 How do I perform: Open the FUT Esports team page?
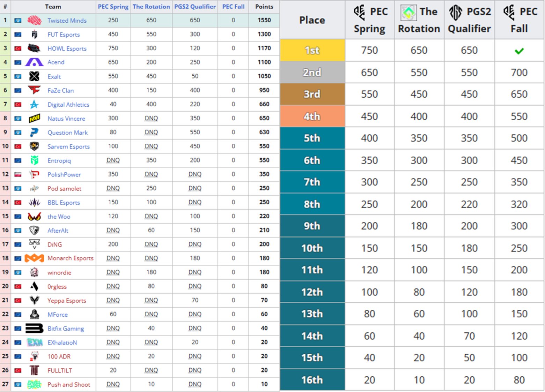64,35
